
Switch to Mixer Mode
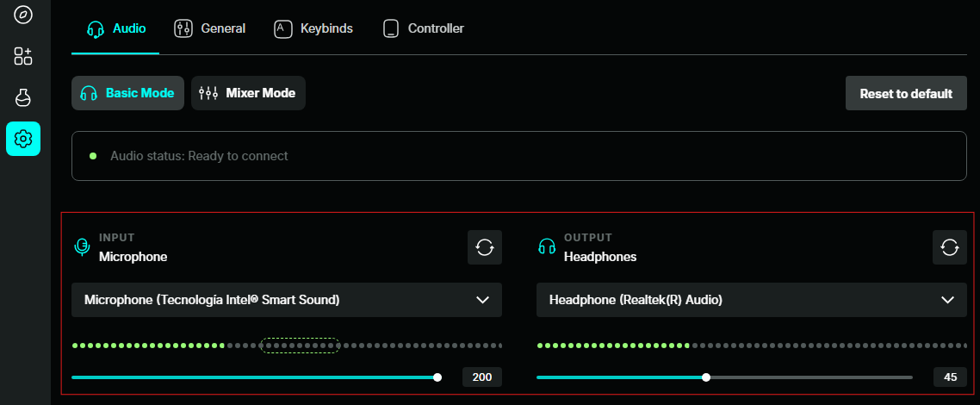coord(248,93)
